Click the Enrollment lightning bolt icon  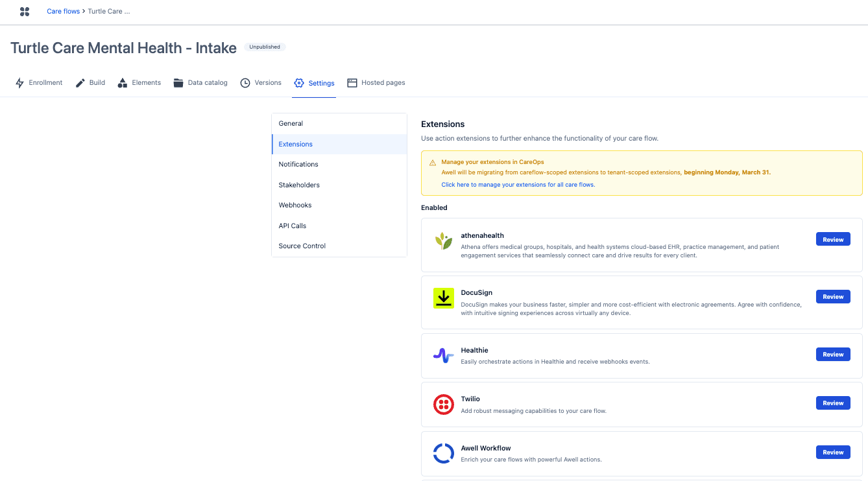19,83
